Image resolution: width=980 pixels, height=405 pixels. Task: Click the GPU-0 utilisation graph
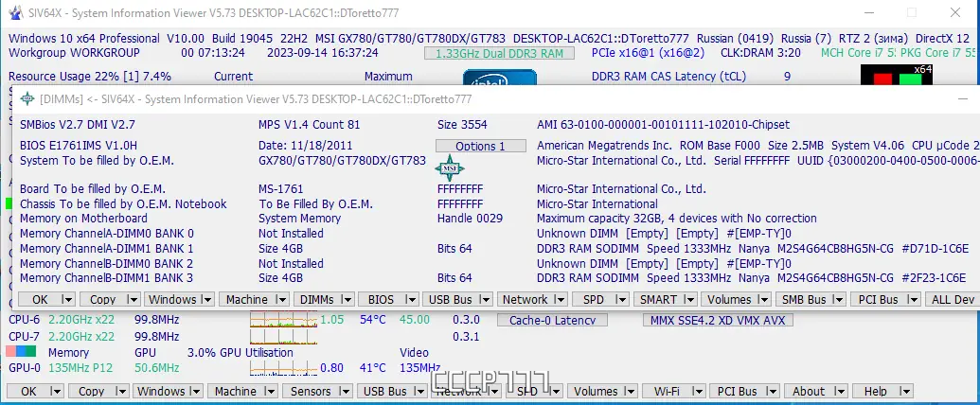click(284, 368)
